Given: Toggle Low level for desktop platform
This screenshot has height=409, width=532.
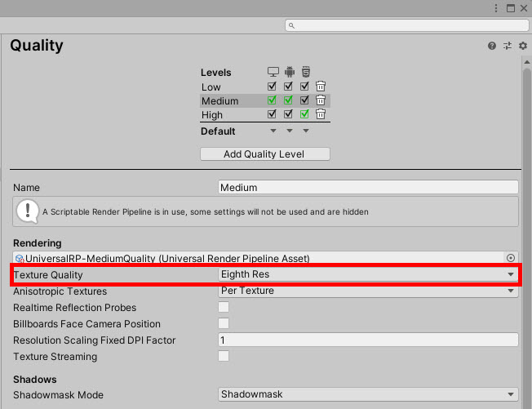Looking at the screenshot, I should [272, 87].
